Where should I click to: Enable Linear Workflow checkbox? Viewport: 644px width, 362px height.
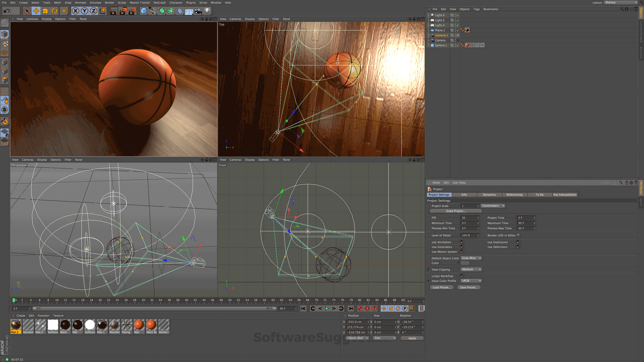(x=462, y=275)
